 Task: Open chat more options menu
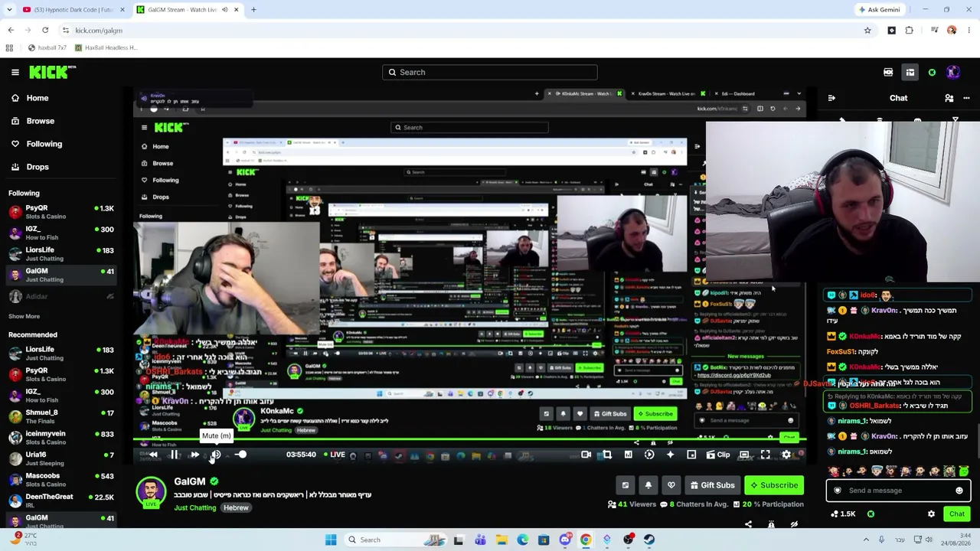point(966,98)
